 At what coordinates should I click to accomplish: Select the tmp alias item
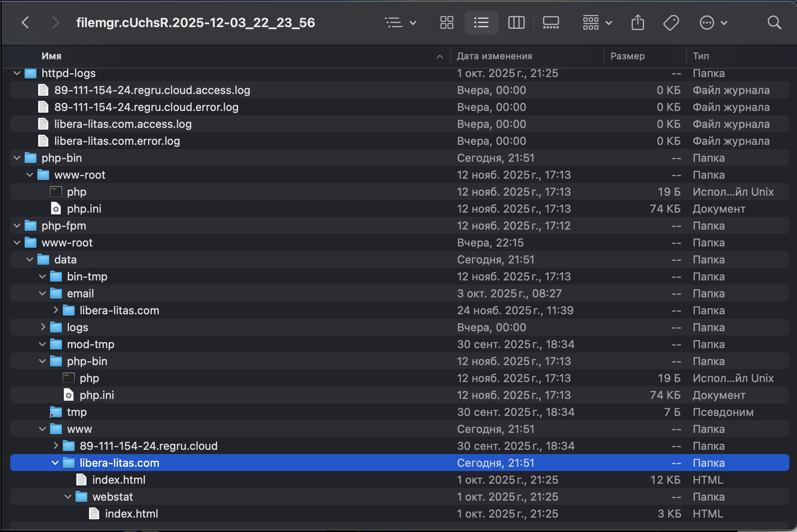pos(76,412)
